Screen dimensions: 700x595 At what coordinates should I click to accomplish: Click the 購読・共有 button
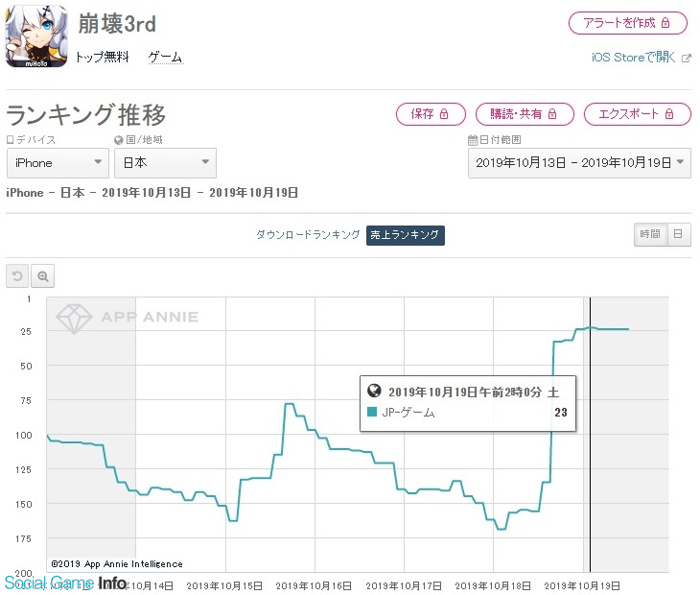click(x=525, y=114)
